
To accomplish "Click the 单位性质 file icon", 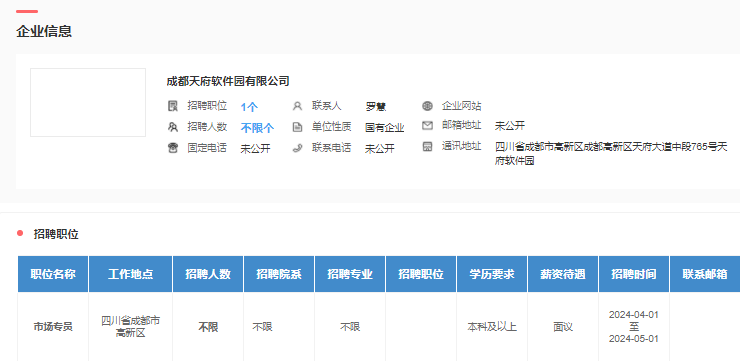I will [297, 126].
